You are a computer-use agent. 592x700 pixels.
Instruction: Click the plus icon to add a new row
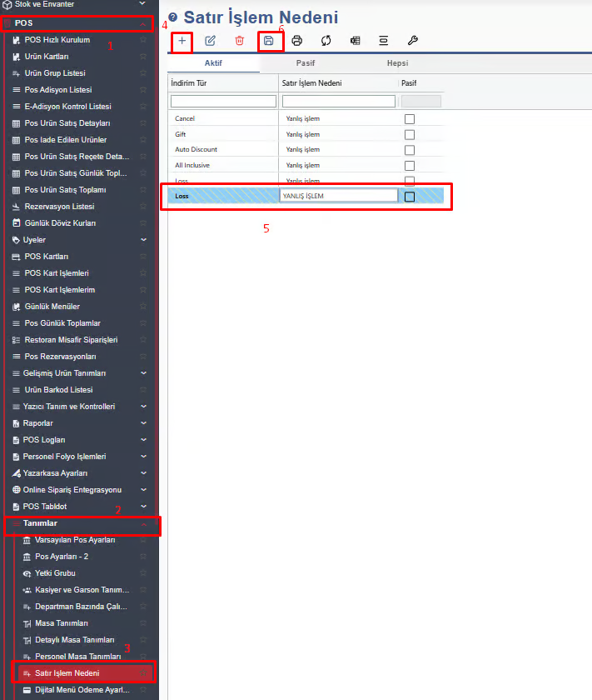182,40
